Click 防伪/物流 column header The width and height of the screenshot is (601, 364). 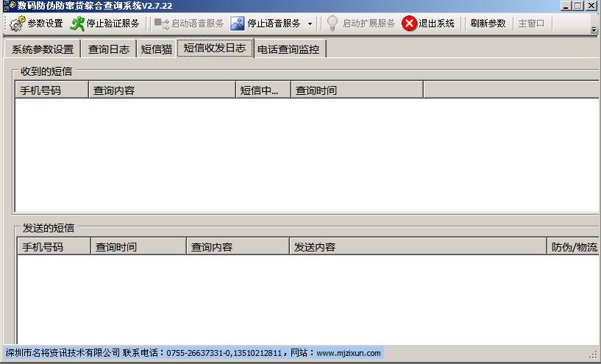point(574,247)
